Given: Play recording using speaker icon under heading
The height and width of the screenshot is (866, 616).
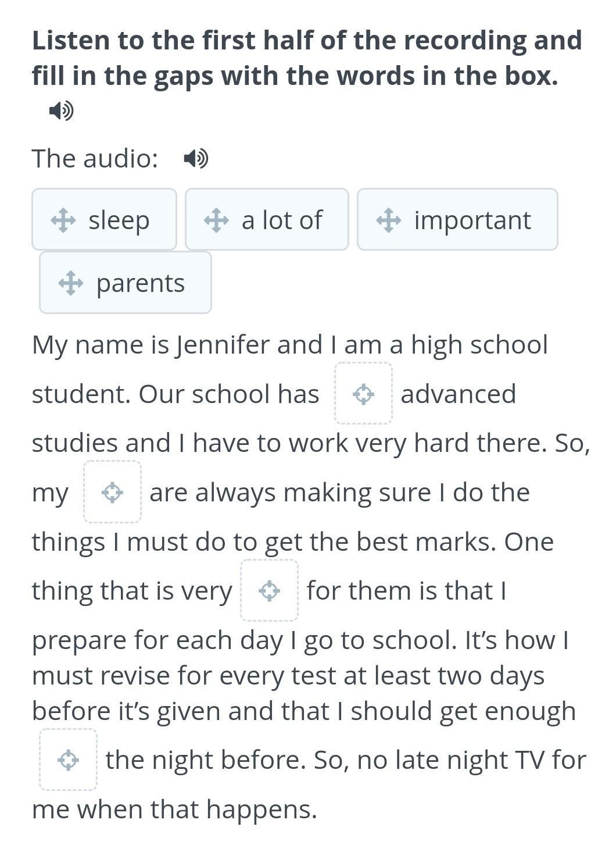Looking at the screenshot, I should [61, 110].
